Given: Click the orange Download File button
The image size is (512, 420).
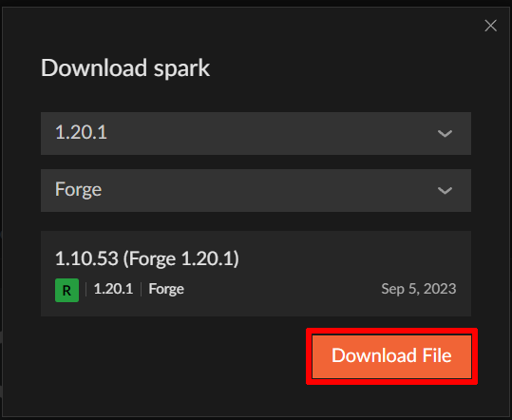Looking at the screenshot, I should 391,356.
